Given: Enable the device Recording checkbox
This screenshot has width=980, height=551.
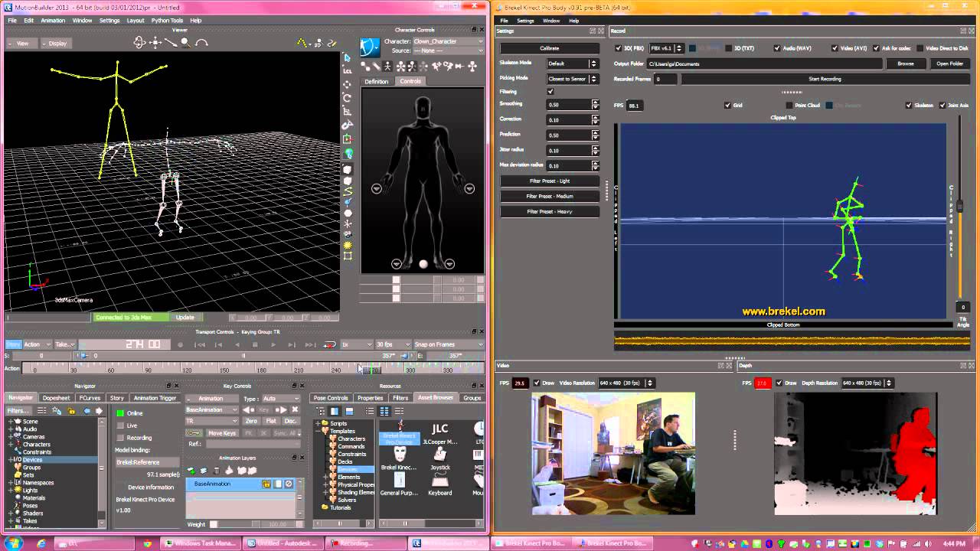Looking at the screenshot, I should point(120,438).
